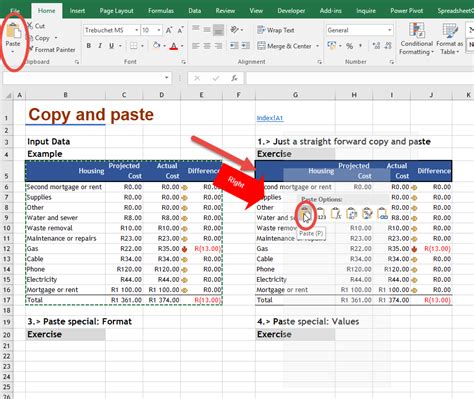
Task: Choose Paste Link chain option
Action: tap(382, 214)
